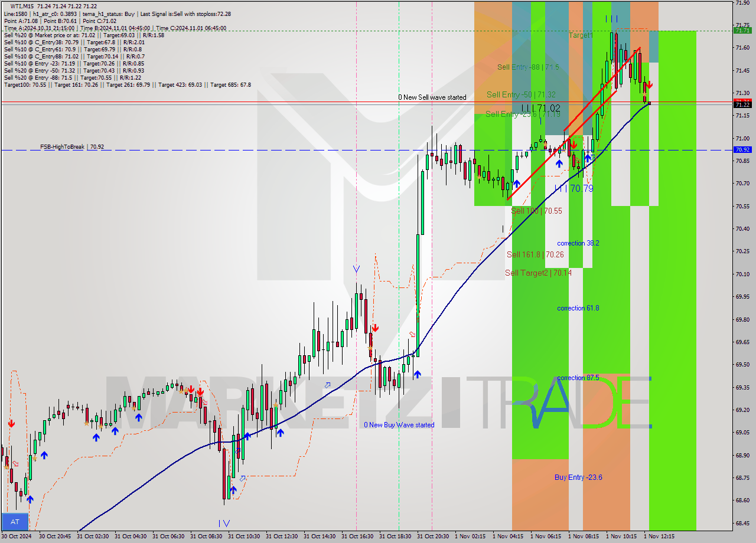The image size is (756, 543).
Task: Click the 'Sell Target2 | 70.14' label
Action: pos(538,273)
